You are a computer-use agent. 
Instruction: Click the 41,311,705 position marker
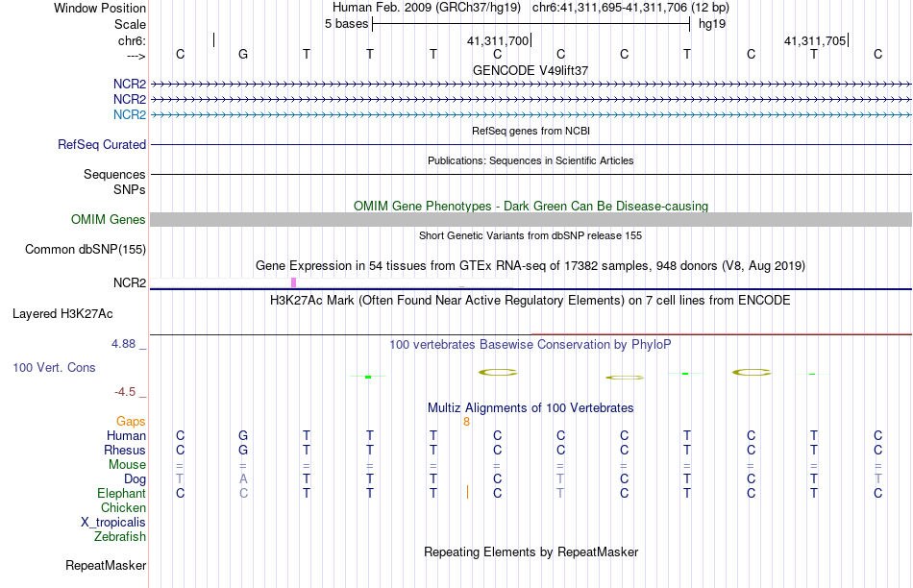815,40
